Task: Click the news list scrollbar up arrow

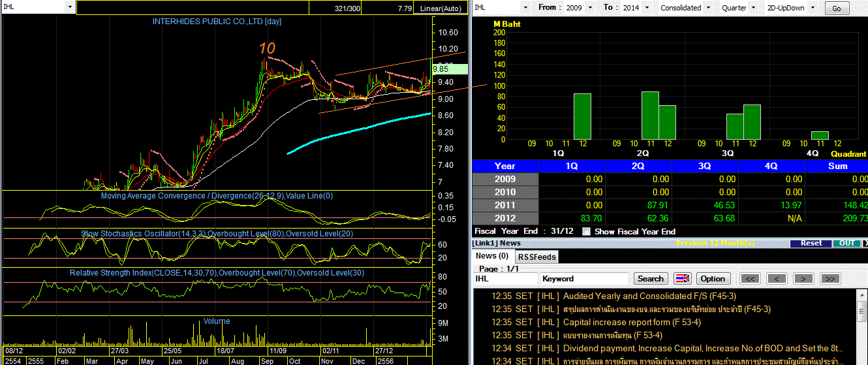Action: click(862, 296)
